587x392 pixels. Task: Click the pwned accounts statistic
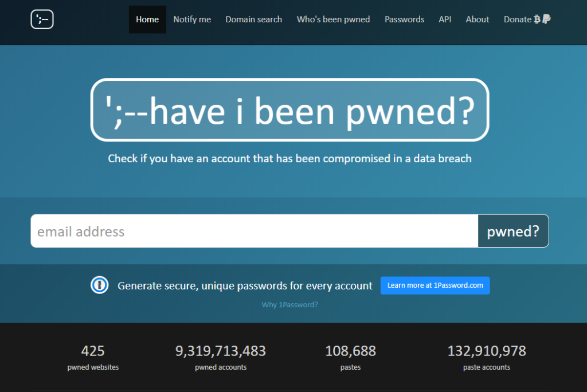[221, 354]
